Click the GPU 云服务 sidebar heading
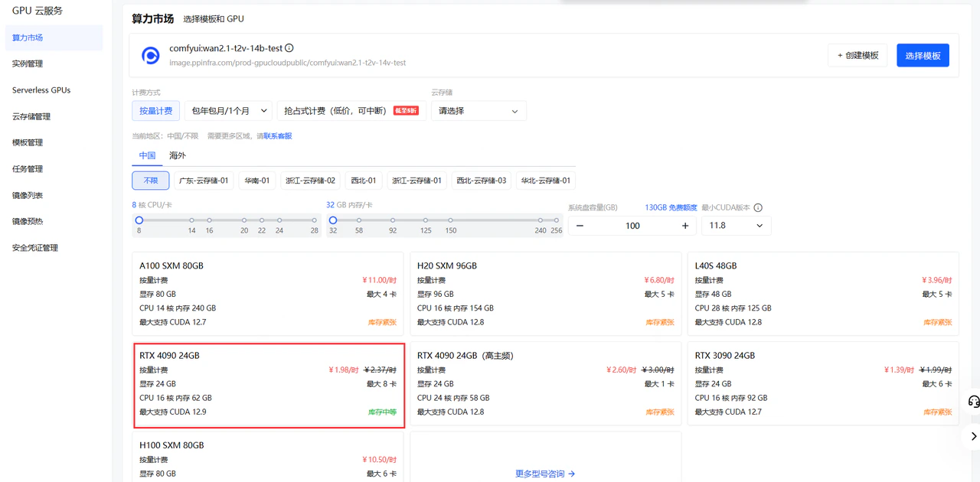The width and height of the screenshot is (980, 482). tap(38, 11)
